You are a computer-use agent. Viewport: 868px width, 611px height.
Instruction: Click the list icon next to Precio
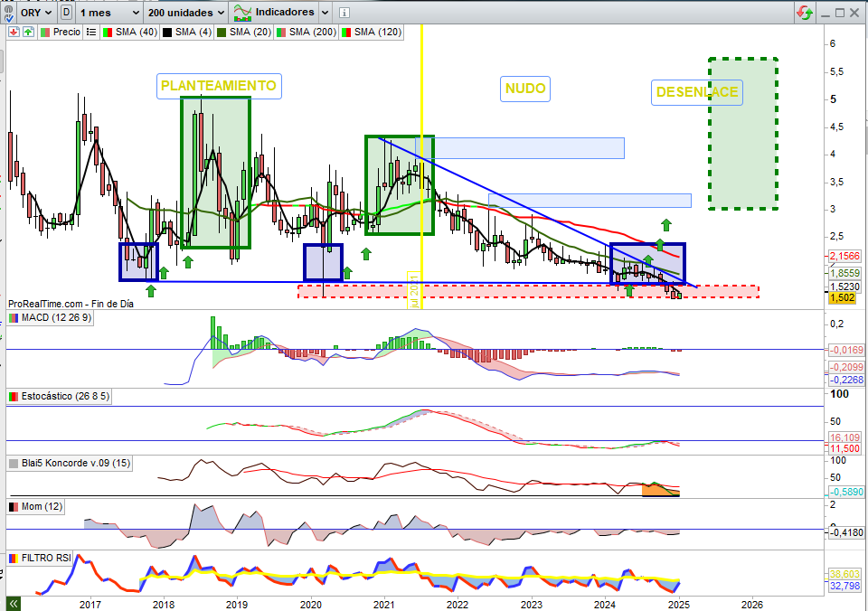pyautogui.click(x=91, y=33)
